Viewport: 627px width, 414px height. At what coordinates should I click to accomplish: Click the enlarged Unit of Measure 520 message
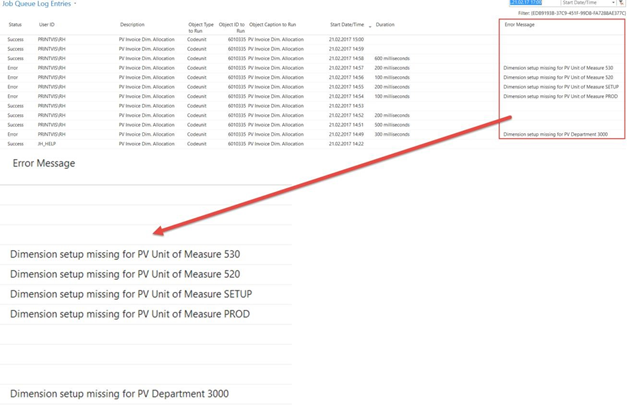coord(125,274)
